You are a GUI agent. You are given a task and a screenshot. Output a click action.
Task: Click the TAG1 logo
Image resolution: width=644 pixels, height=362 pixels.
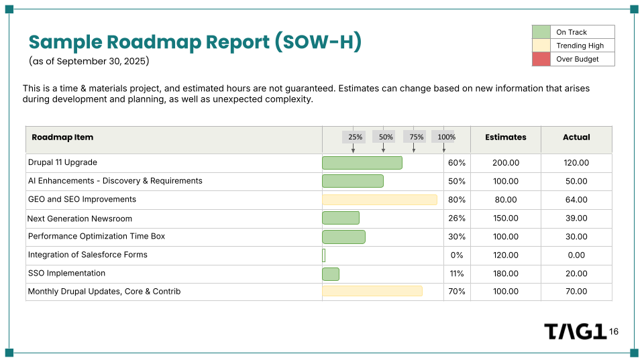click(x=575, y=332)
